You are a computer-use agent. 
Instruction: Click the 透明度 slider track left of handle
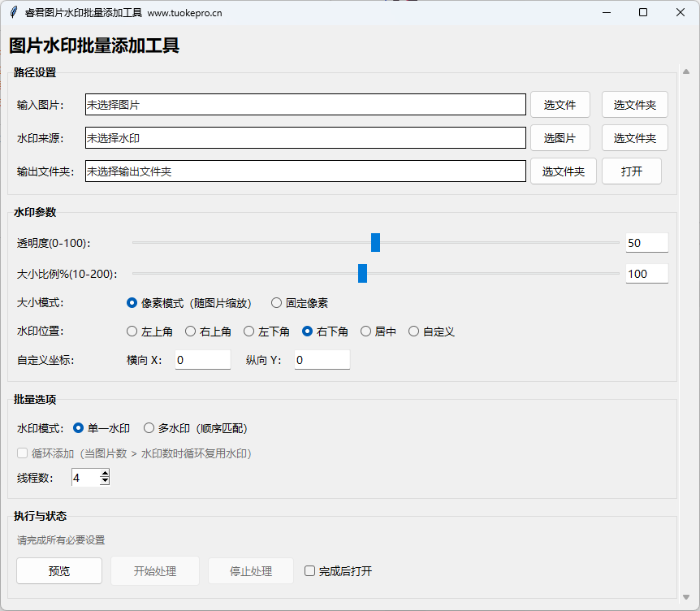252,242
